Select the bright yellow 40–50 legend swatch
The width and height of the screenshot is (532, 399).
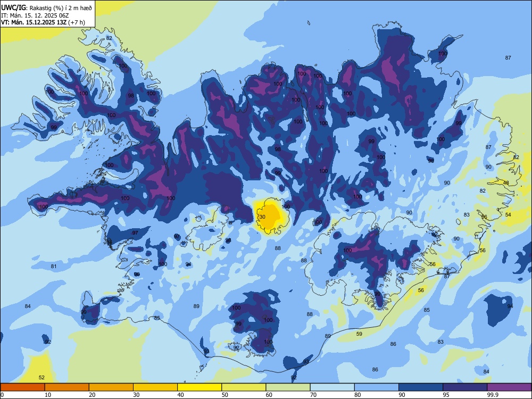tap(199, 387)
